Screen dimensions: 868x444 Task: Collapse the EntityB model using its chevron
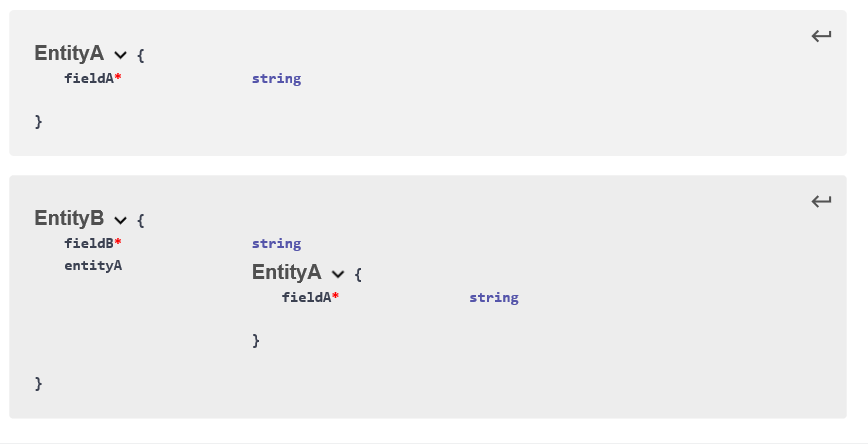[x=121, y=220]
